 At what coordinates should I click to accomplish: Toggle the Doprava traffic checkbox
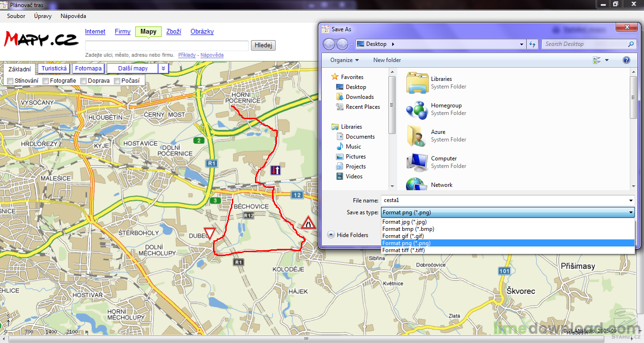tap(83, 81)
